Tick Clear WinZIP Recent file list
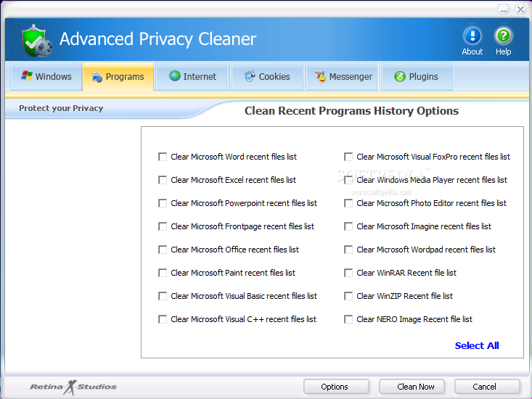 point(348,296)
